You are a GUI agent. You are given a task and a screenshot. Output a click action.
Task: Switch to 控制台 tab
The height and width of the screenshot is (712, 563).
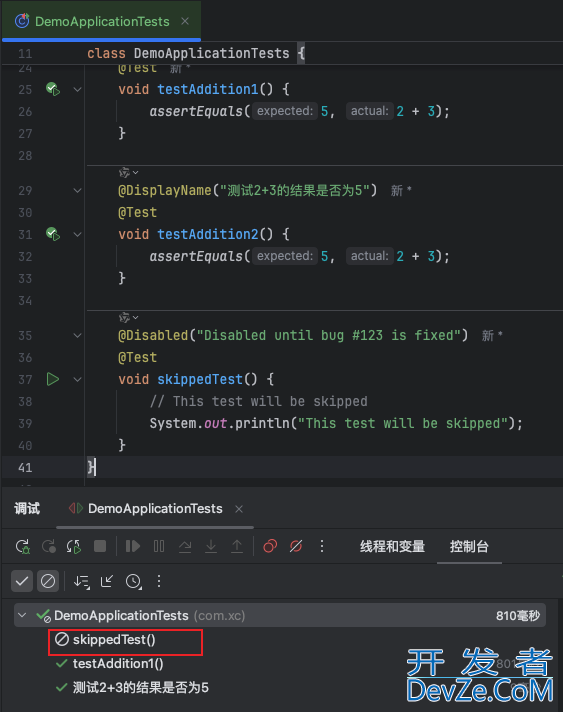(469, 546)
